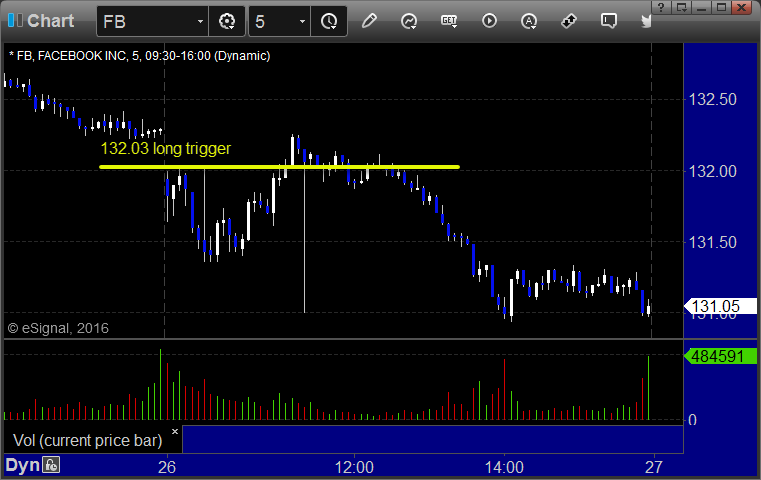
Task: Click the date label 27 on time axis
Action: coord(654,467)
